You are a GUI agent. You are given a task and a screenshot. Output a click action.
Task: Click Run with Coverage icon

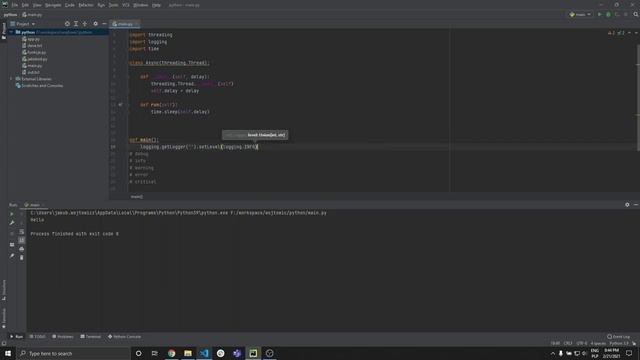[x=617, y=14]
